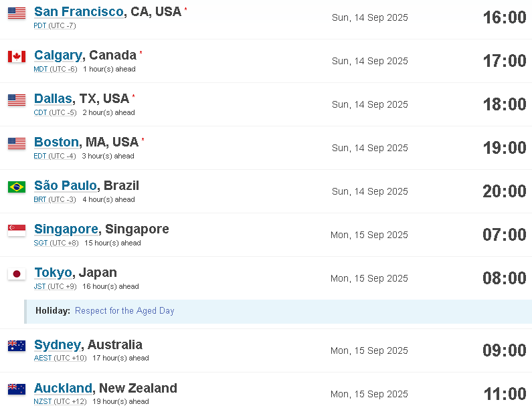Click the Japan flag next to Tokyo
This screenshot has height=414, width=532.
17,274
